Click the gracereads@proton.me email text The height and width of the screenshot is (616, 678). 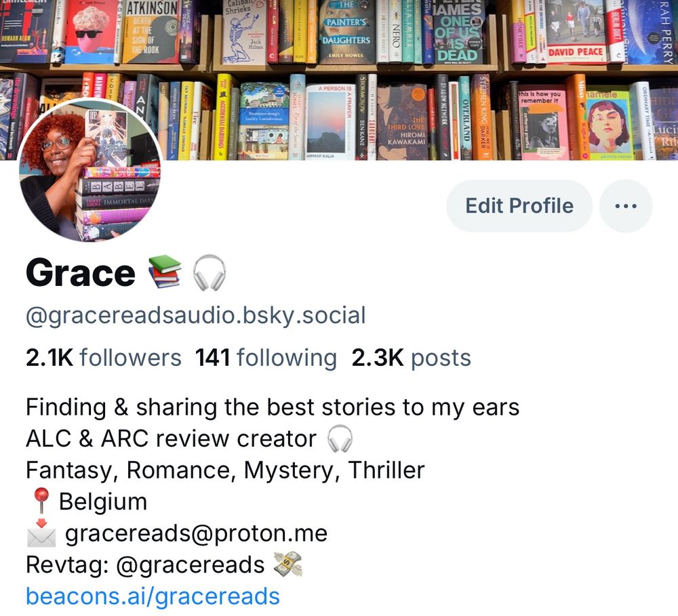click(x=197, y=533)
